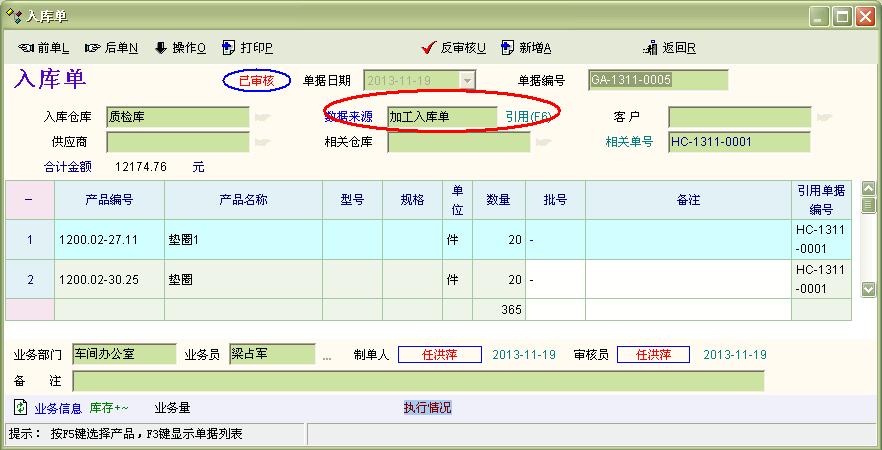
Task: Create new document with 新增
Action: pos(526,48)
